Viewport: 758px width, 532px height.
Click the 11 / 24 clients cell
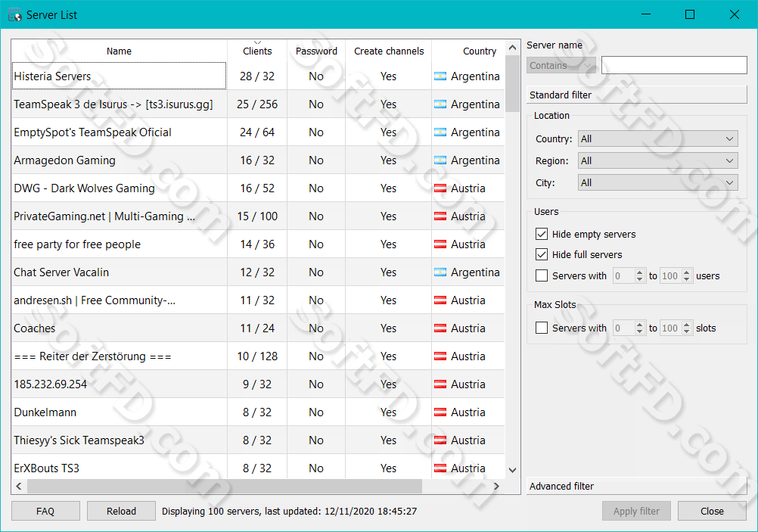(257, 328)
